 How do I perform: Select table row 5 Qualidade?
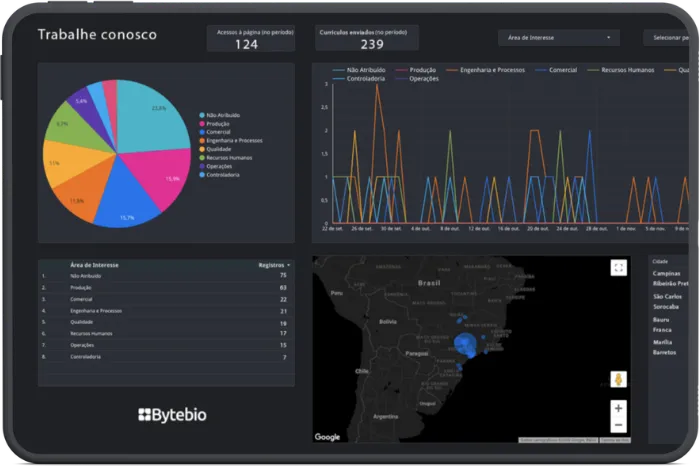(166, 322)
